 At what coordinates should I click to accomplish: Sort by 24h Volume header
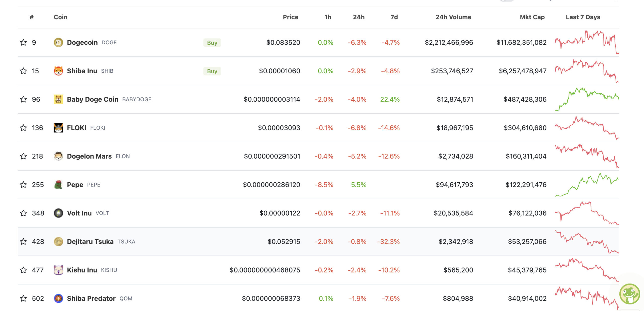click(x=453, y=17)
